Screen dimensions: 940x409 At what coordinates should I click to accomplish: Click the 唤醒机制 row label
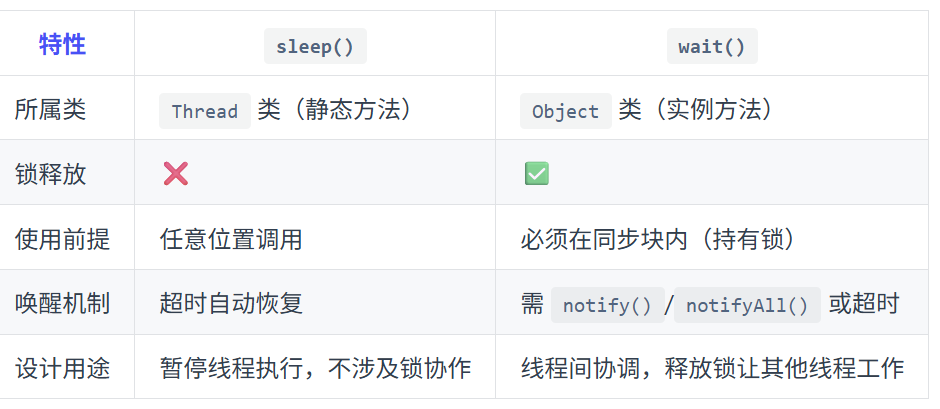click(62, 304)
